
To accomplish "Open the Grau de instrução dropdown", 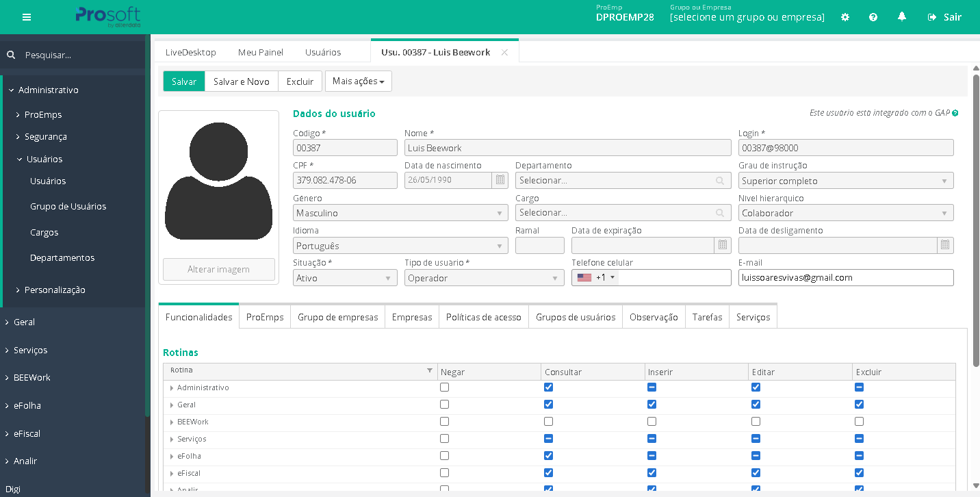I will pyautogui.click(x=845, y=181).
